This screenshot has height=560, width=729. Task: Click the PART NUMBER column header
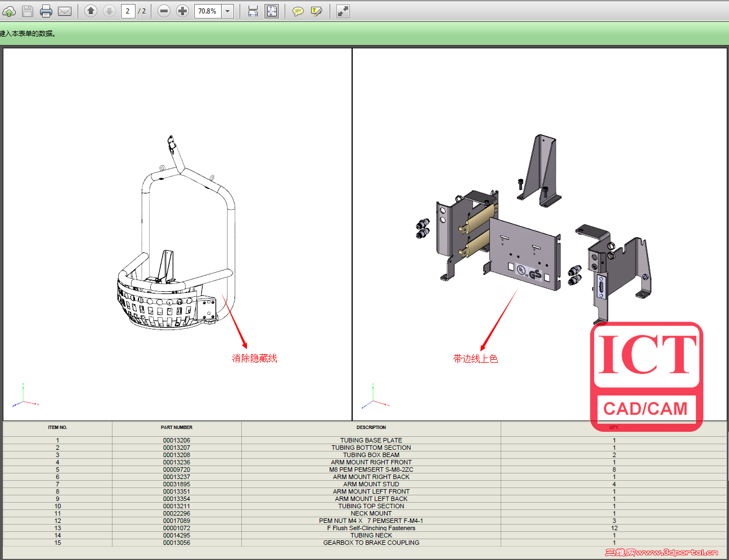pos(177,427)
